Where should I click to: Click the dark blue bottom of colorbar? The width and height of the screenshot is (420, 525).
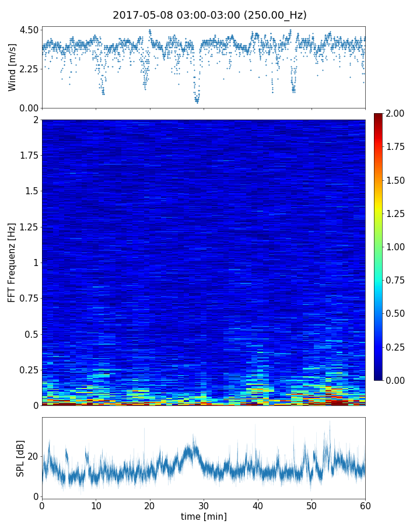[x=379, y=376]
